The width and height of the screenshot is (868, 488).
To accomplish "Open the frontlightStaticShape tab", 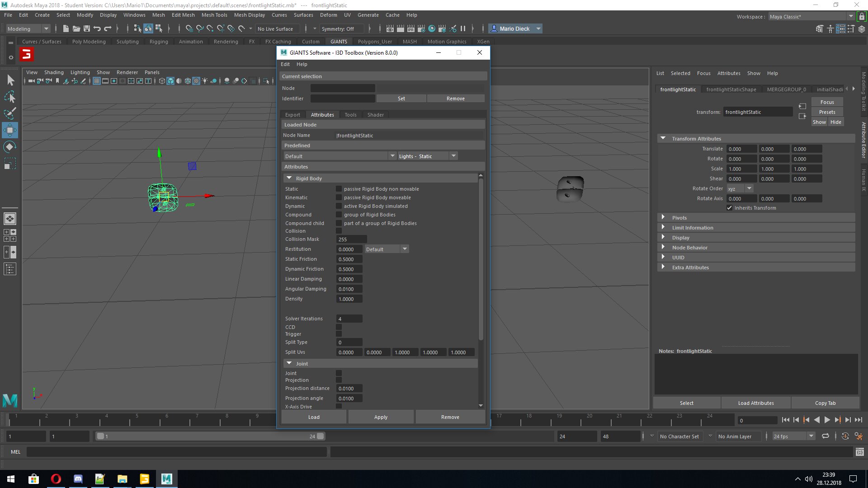I will pyautogui.click(x=731, y=89).
